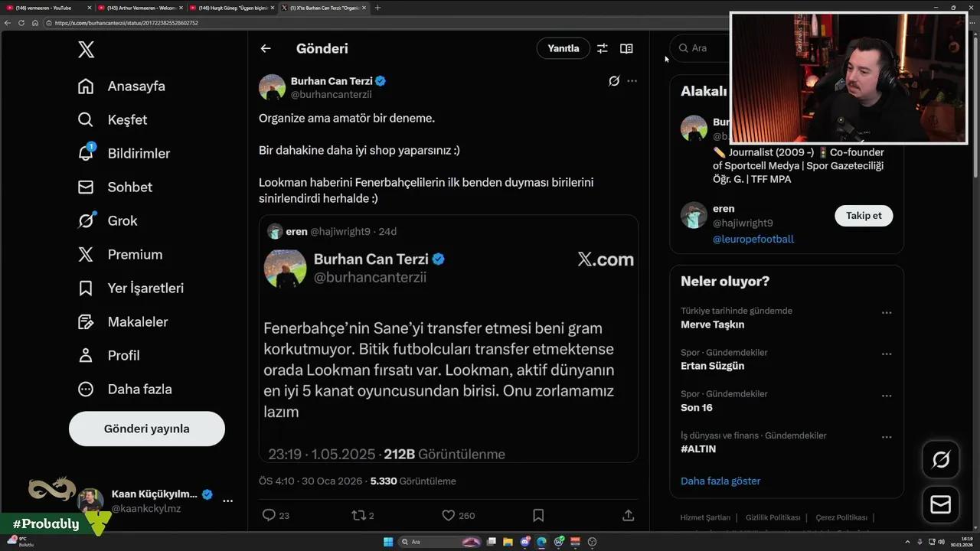Bookmark the post
This screenshot has height=551, width=980.
click(x=538, y=516)
